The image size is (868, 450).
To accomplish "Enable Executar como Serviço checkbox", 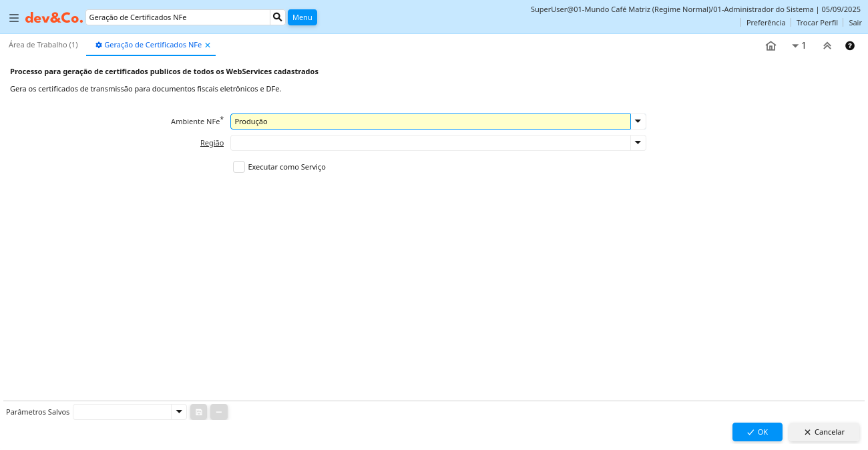I will pyautogui.click(x=239, y=167).
